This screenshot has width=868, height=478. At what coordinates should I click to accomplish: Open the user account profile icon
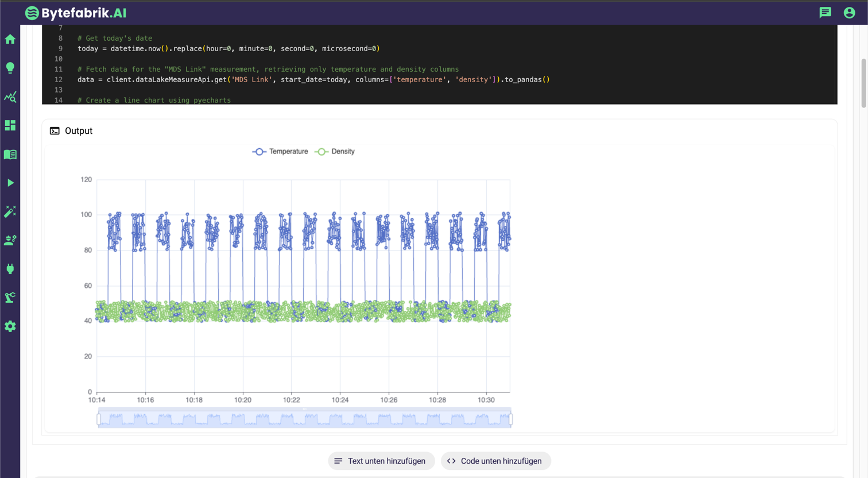point(850,12)
